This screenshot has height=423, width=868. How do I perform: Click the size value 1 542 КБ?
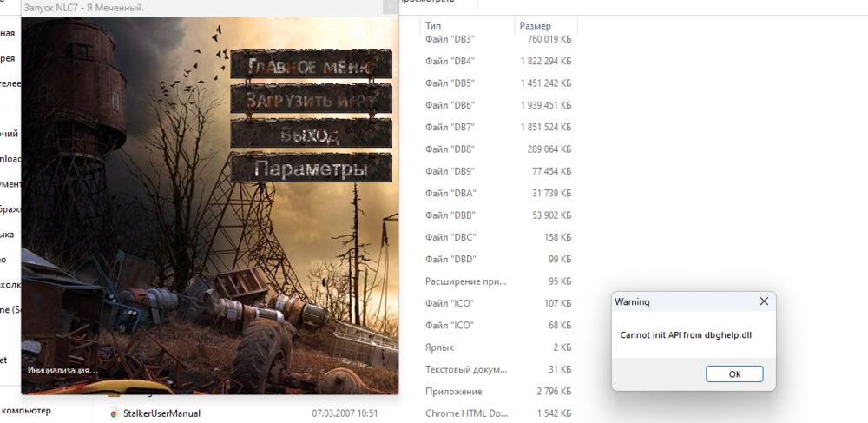554,413
